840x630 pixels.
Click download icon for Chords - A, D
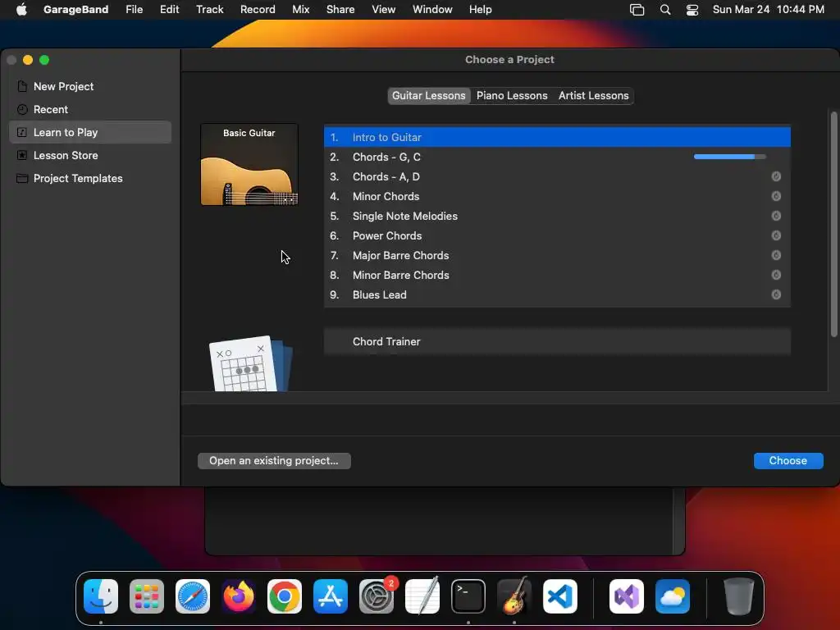tap(776, 177)
